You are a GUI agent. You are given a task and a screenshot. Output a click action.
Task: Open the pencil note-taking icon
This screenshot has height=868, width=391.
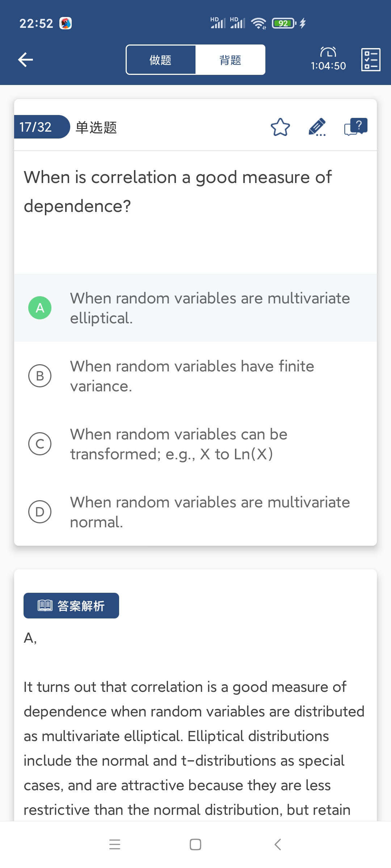[317, 127]
